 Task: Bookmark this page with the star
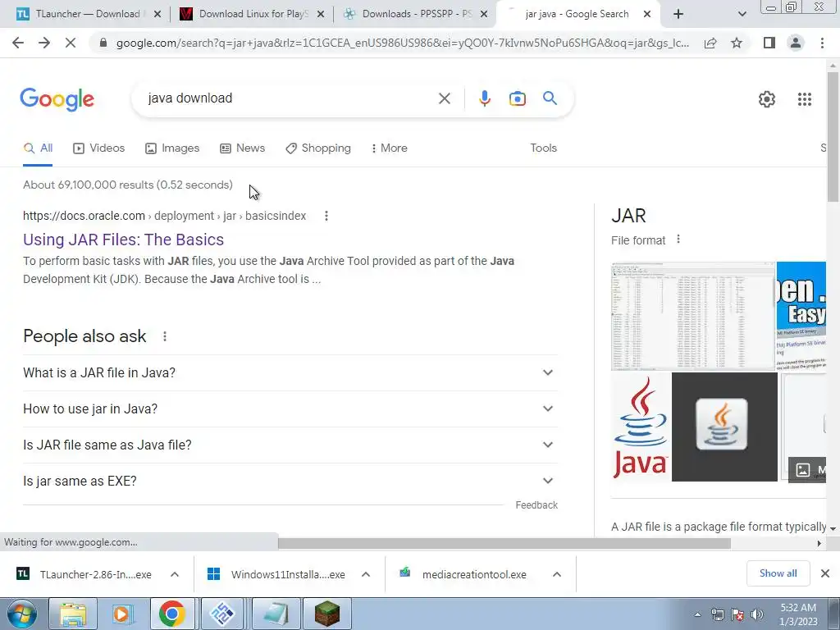pos(737,43)
